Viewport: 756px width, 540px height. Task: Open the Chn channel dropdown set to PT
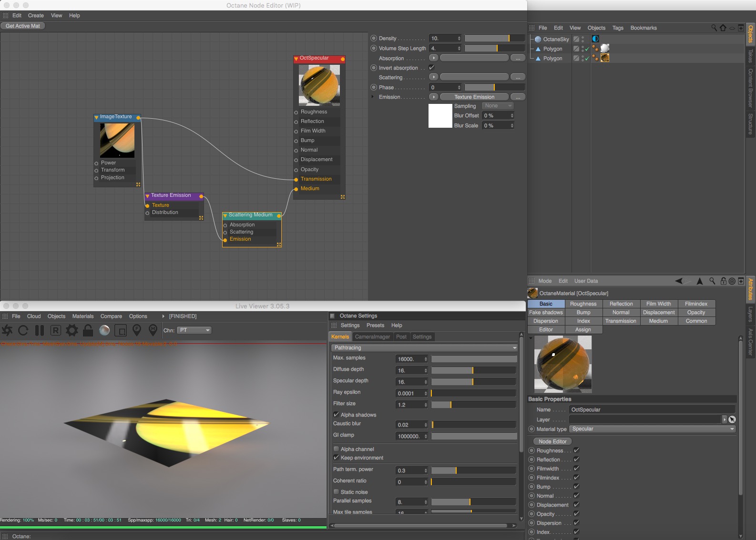(x=194, y=330)
